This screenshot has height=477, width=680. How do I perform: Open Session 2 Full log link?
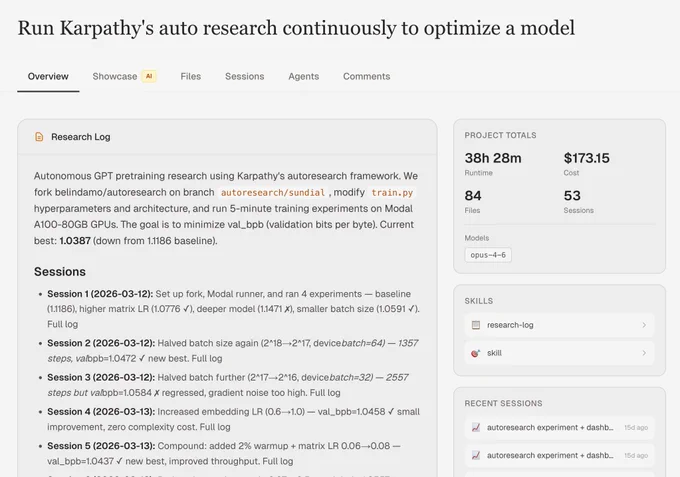coord(207,359)
